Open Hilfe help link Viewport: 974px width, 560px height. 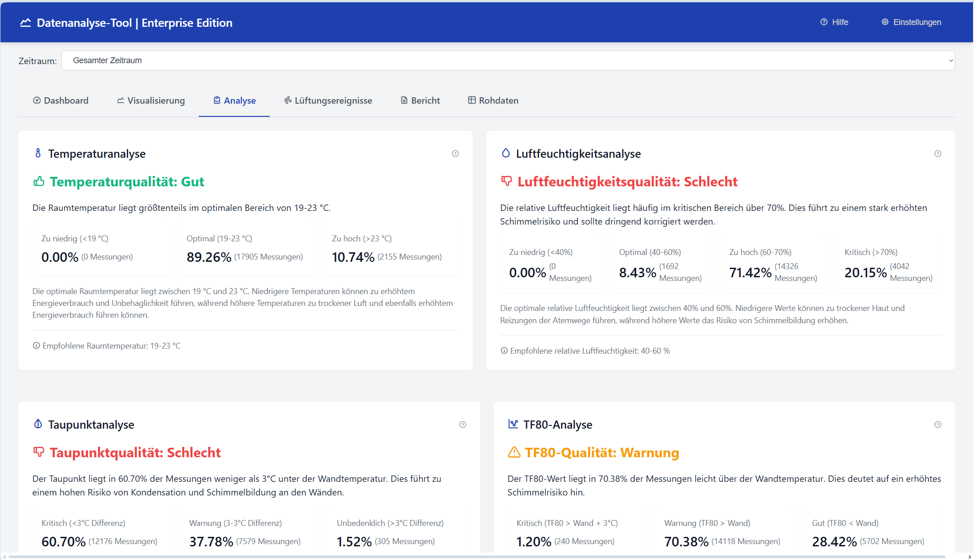pyautogui.click(x=834, y=22)
